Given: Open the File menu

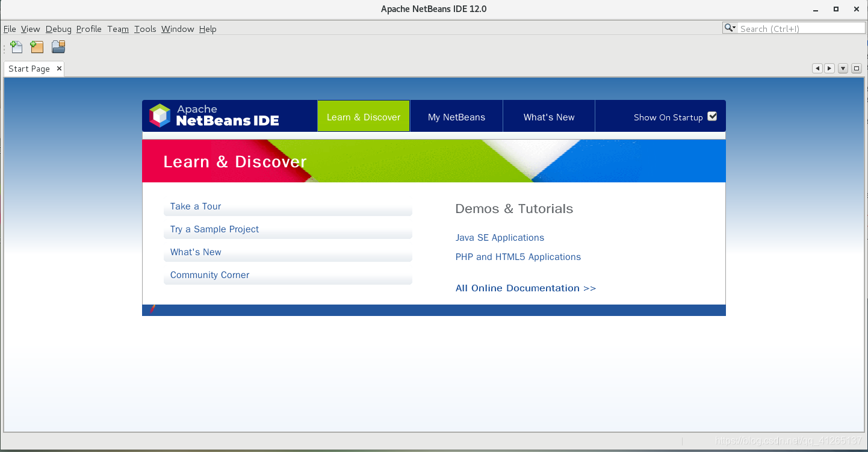Looking at the screenshot, I should point(10,29).
